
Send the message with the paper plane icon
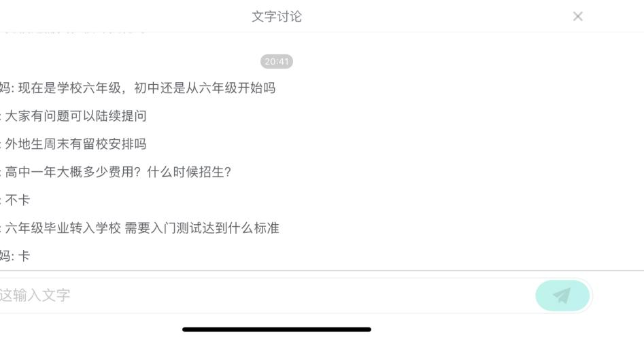point(562,296)
